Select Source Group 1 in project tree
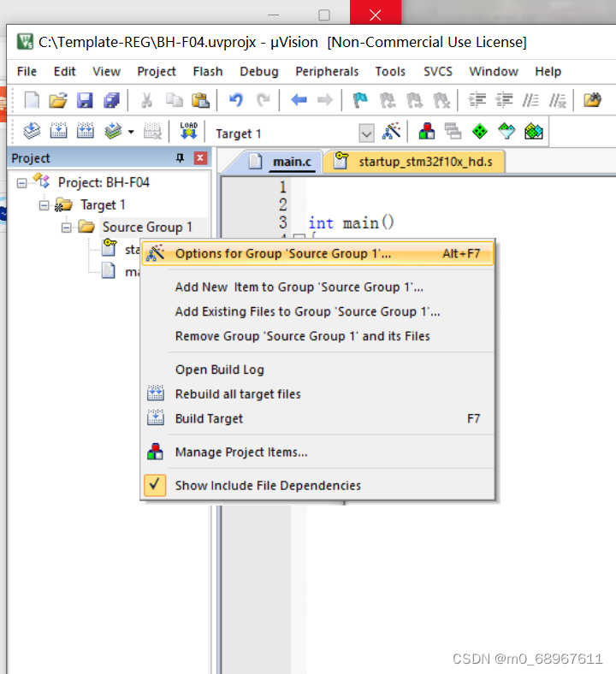The height and width of the screenshot is (674, 616). click(x=147, y=227)
